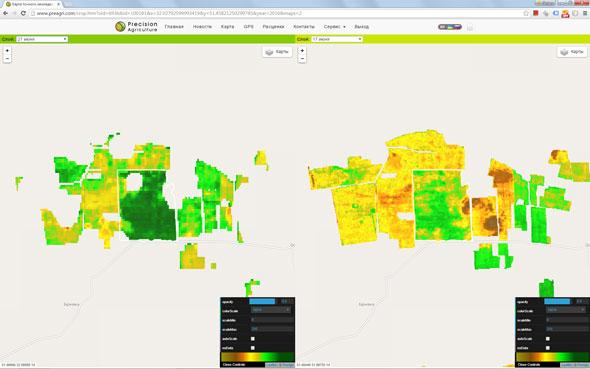The height and width of the screenshot is (369, 590).
Task: Zoom in on the right map
Action: [302, 51]
